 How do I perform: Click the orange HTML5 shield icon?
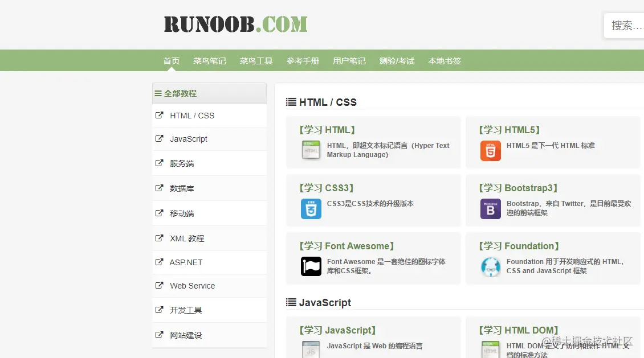pos(490,150)
